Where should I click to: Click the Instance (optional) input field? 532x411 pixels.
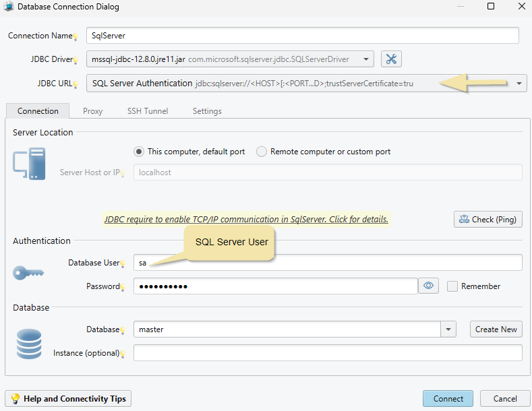pos(327,353)
